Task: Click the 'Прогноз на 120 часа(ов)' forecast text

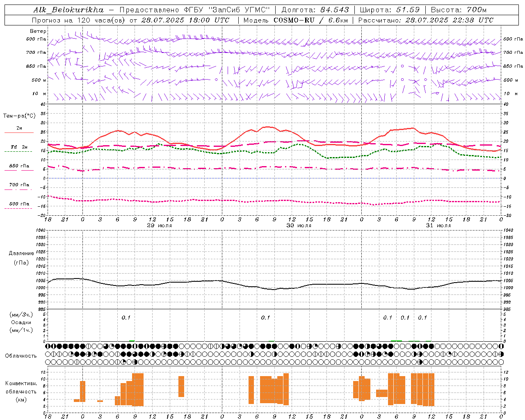Action: tap(78, 20)
